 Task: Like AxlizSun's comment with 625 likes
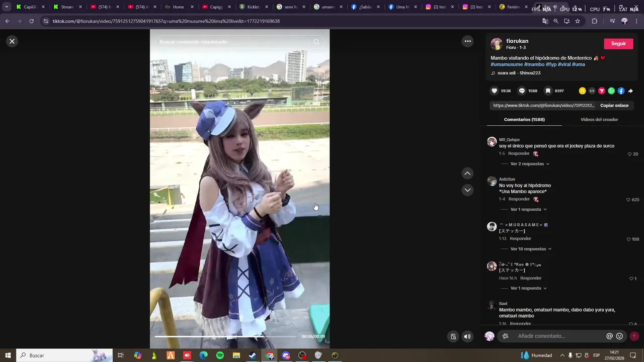pos(628,200)
